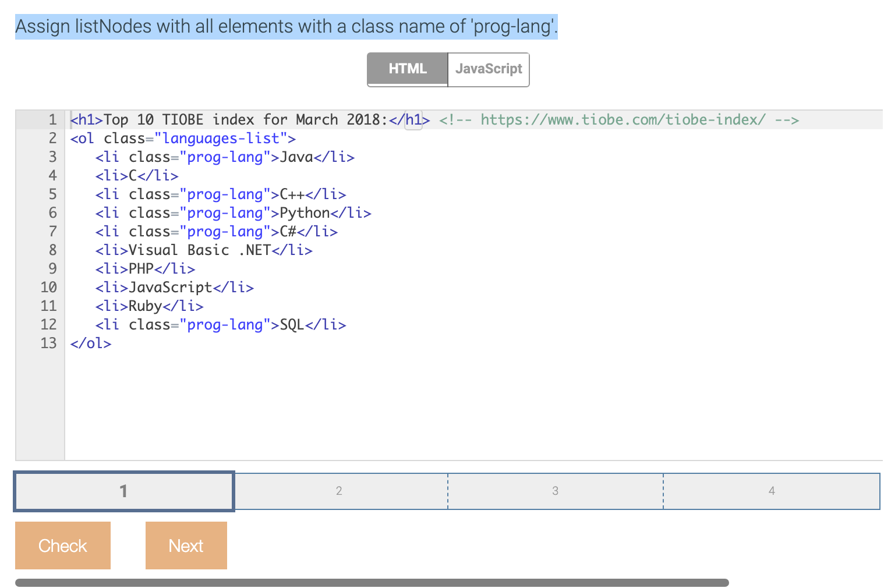Select participation step 1
Image resolution: width=884 pixels, height=588 pixels.
pos(123,491)
